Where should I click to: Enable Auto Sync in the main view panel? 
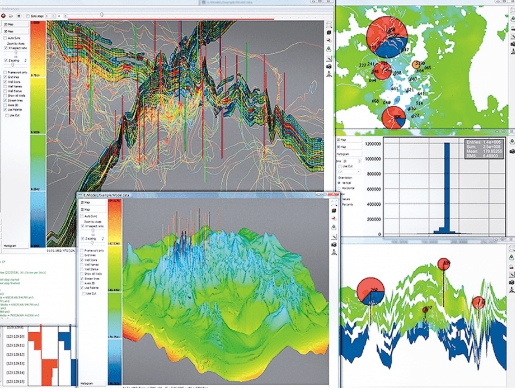click(x=5, y=38)
